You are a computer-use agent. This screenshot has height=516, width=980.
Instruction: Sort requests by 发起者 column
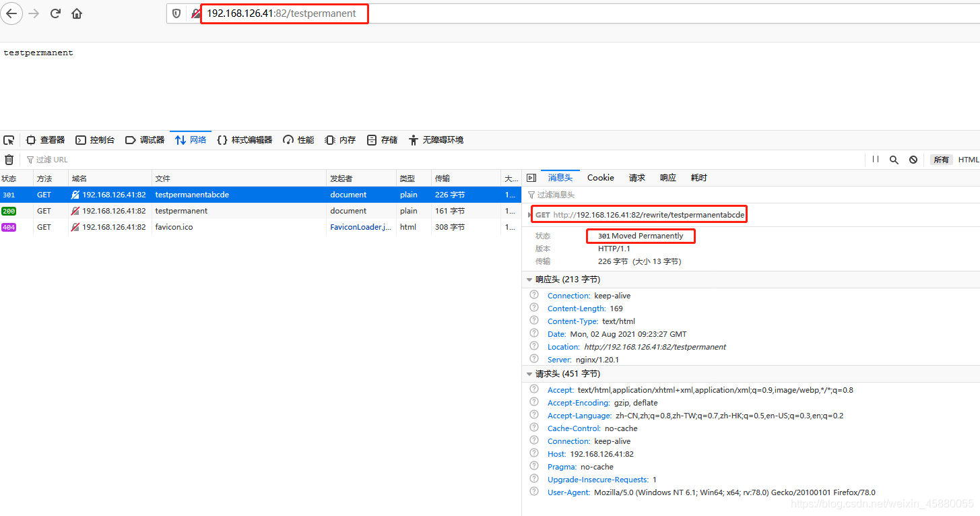(x=362, y=179)
